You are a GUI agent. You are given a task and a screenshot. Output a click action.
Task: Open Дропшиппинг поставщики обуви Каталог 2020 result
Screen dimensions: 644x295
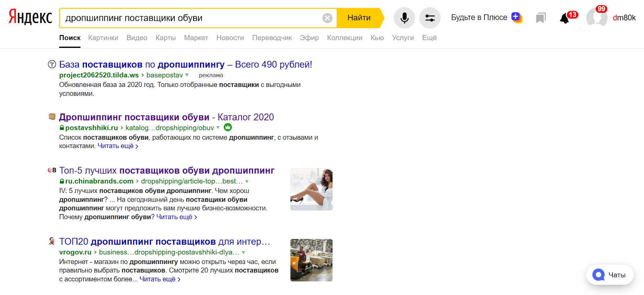167,117
